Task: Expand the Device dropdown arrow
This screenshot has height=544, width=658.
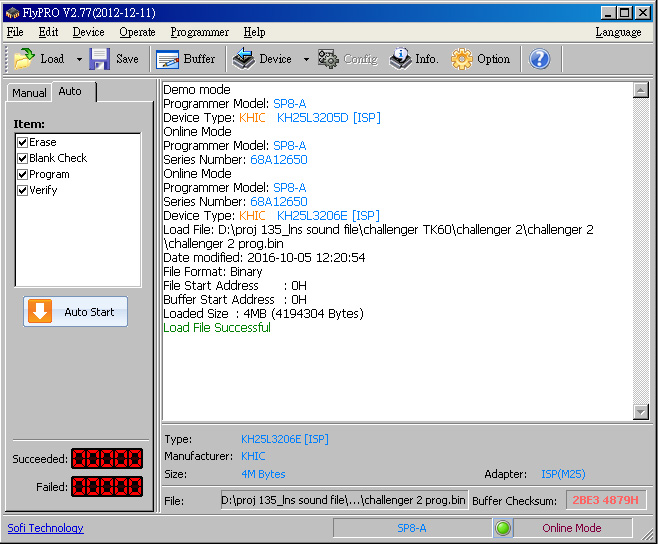Action: (x=306, y=59)
